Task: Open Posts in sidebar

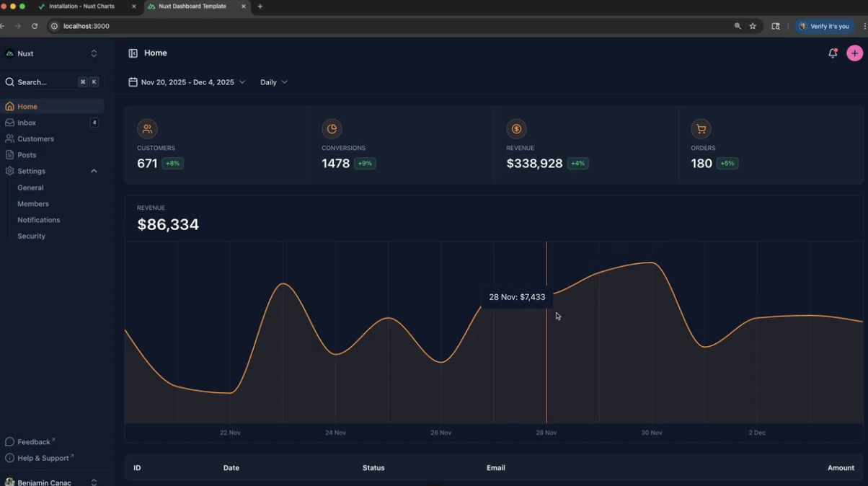Action: 53,155
